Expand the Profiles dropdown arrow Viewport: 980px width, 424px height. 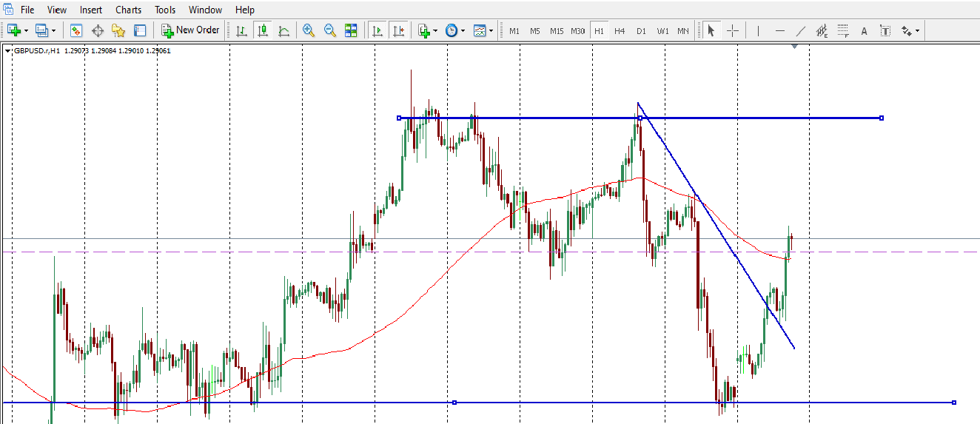click(53, 30)
